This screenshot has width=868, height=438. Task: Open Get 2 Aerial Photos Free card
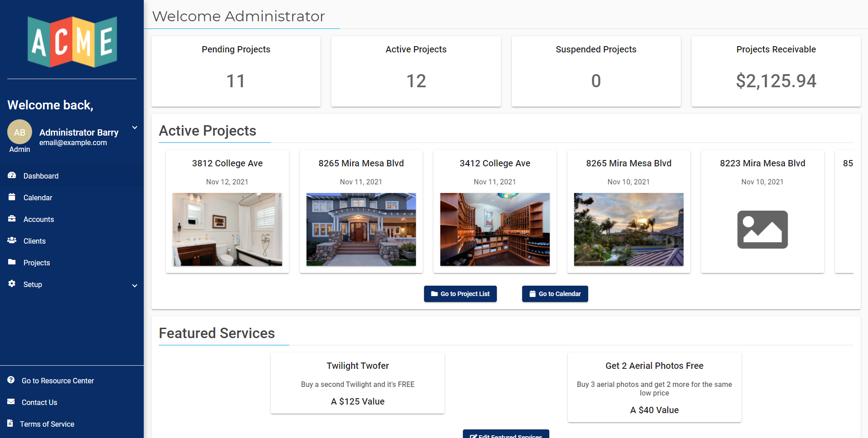tap(654, 387)
